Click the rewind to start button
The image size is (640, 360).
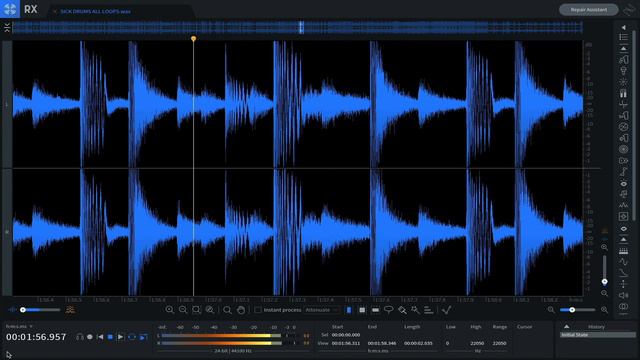point(100,337)
